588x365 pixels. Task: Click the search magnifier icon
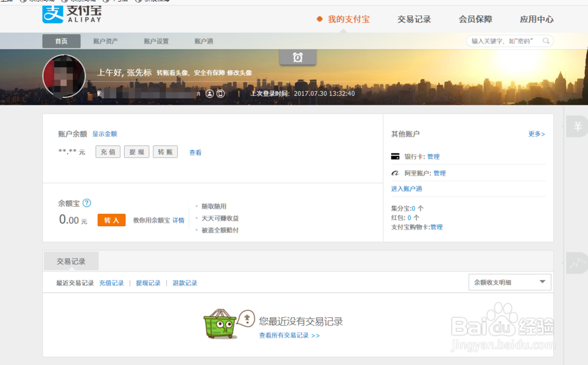click(546, 41)
